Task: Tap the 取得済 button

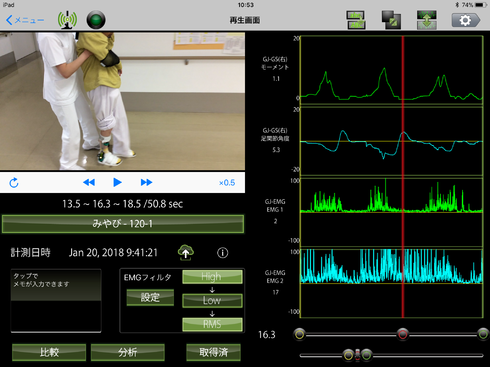Action: [213, 352]
